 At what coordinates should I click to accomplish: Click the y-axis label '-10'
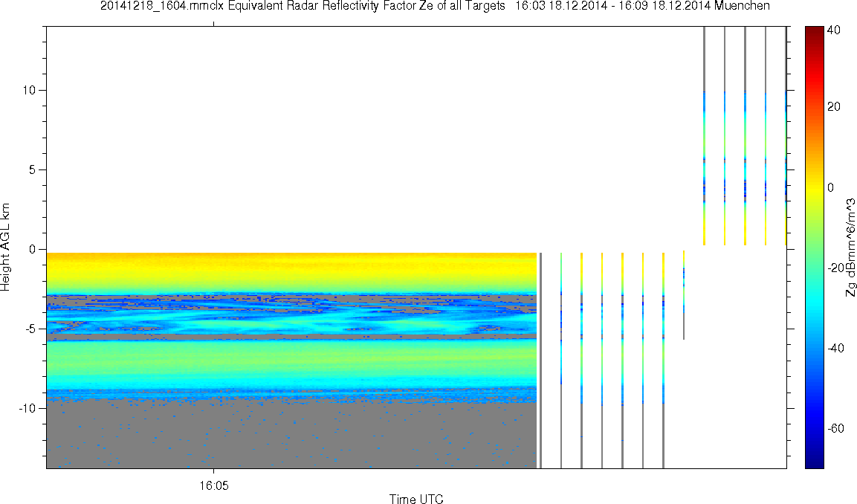coord(26,408)
